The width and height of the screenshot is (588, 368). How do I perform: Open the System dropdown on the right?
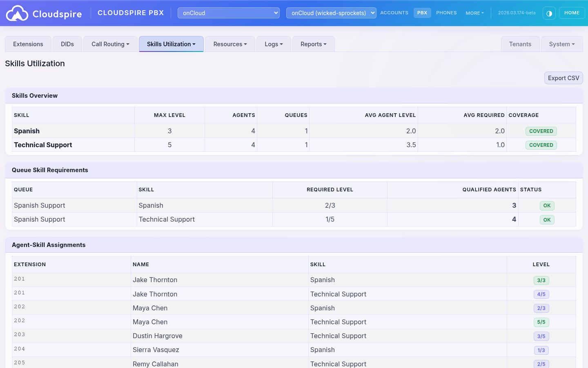point(561,44)
